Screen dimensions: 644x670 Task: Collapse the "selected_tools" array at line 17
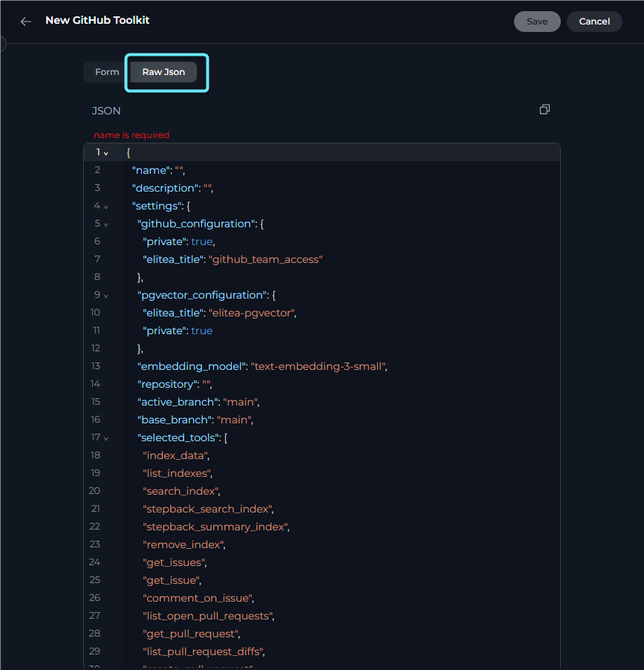coord(106,438)
